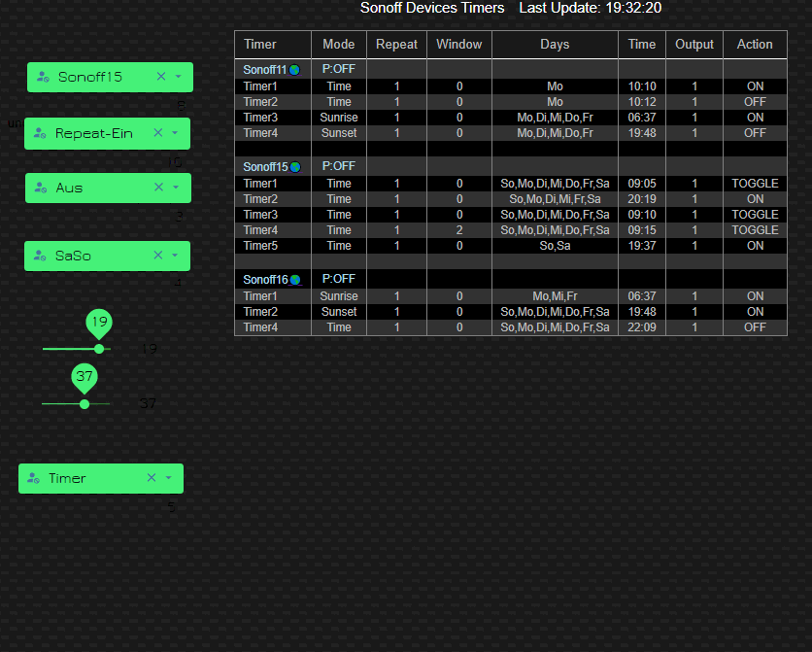Click the OFF action for time 22:09
Screen dimensions: 812x652
[x=755, y=327]
